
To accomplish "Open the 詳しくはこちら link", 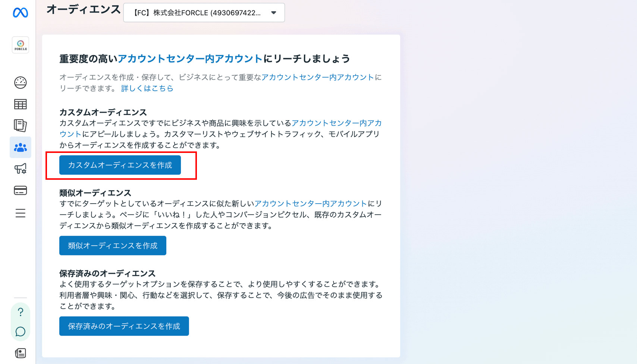I will pyautogui.click(x=147, y=88).
